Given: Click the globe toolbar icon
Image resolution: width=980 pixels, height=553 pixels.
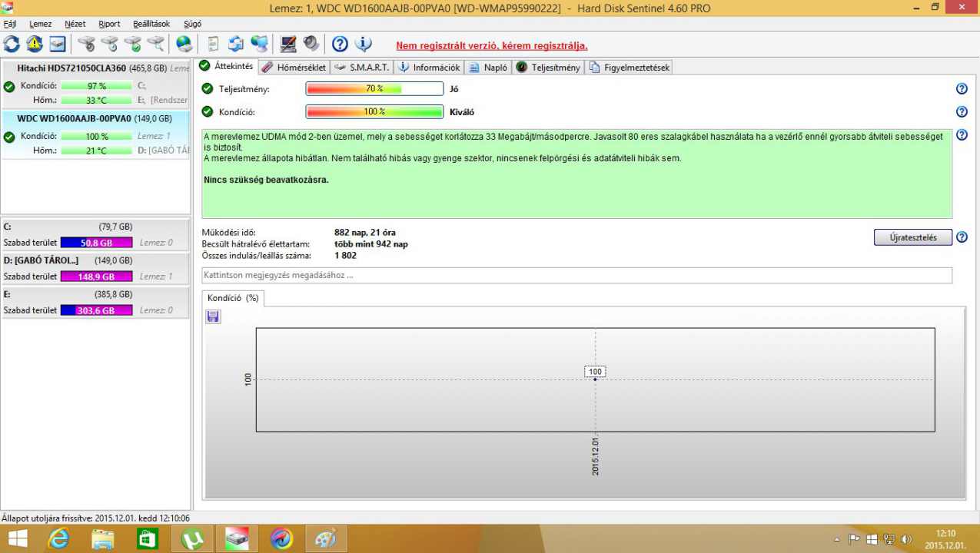Looking at the screenshot, I should (x=184, y=44).
